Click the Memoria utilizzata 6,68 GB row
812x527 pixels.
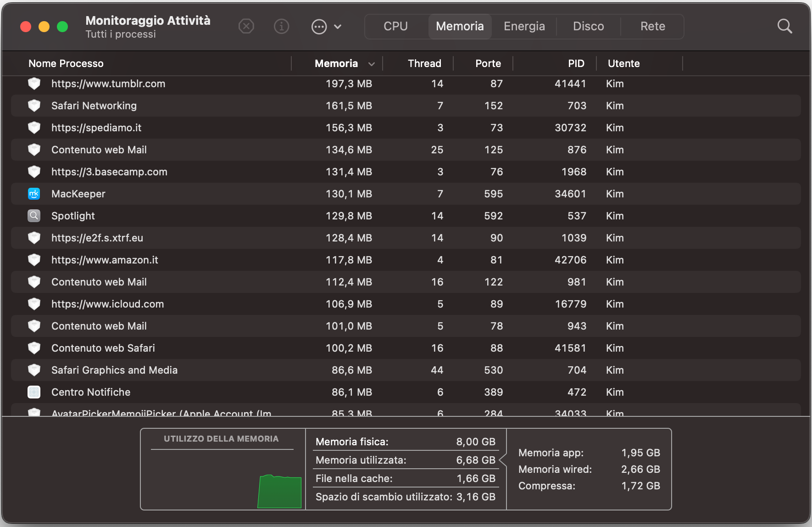[x=406, y=460]
